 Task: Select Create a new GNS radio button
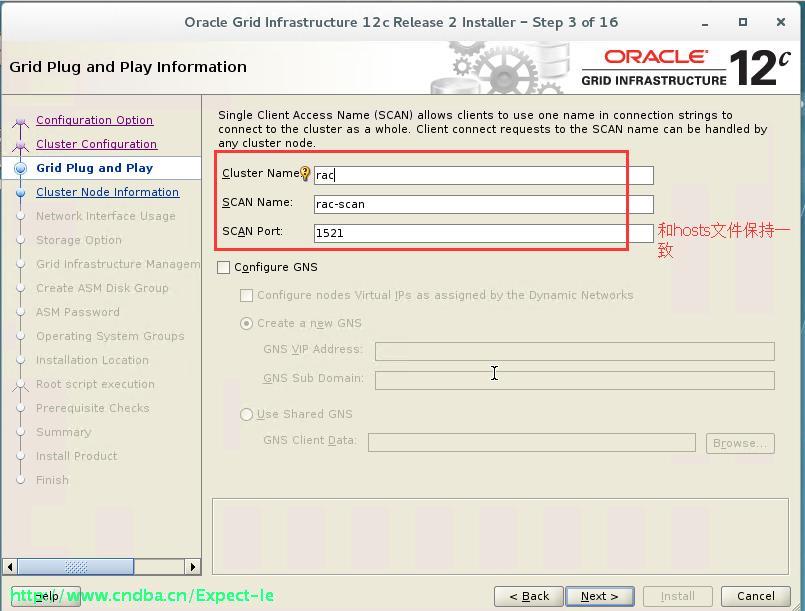(246, 323)
